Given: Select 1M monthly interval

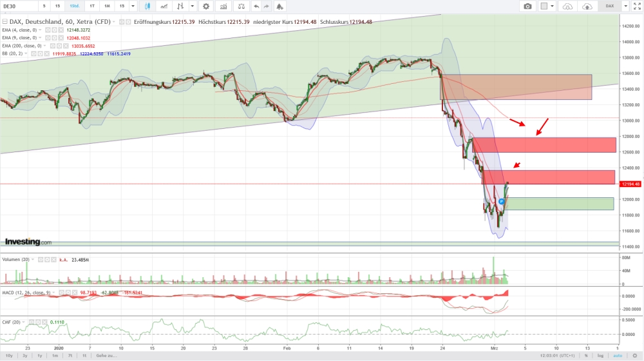Looking at the screenshot, I should 107,6.
